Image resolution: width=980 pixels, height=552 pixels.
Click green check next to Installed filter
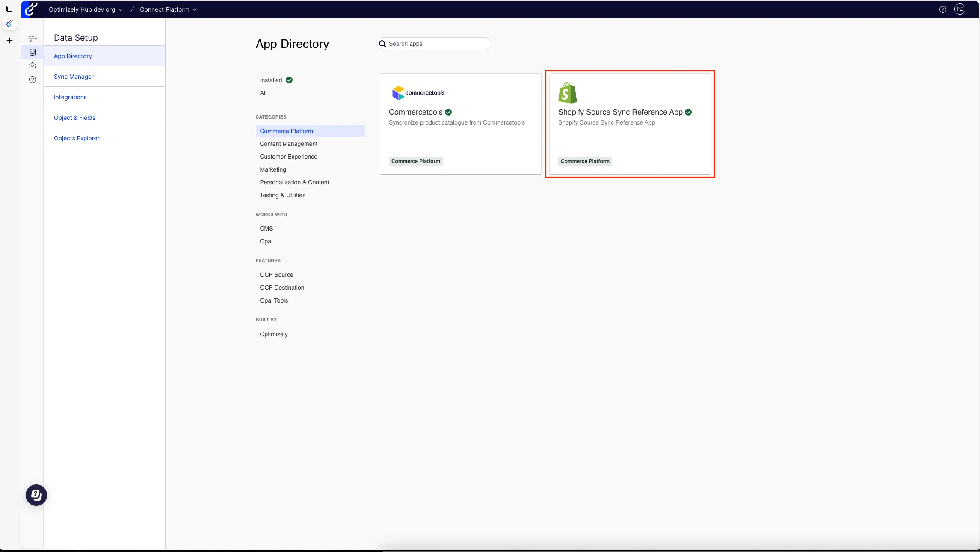(x=289, y=80)
